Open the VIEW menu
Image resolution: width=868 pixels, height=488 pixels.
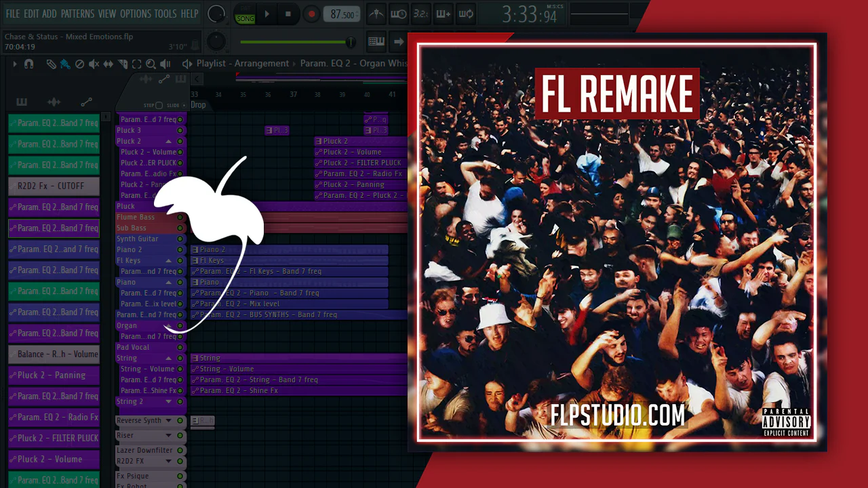tap(107, 14)
